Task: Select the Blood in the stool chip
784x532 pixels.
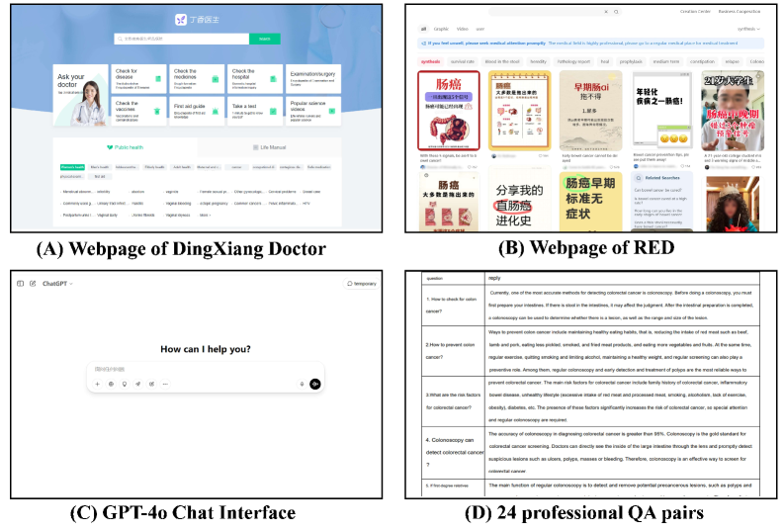Action: 502,61
